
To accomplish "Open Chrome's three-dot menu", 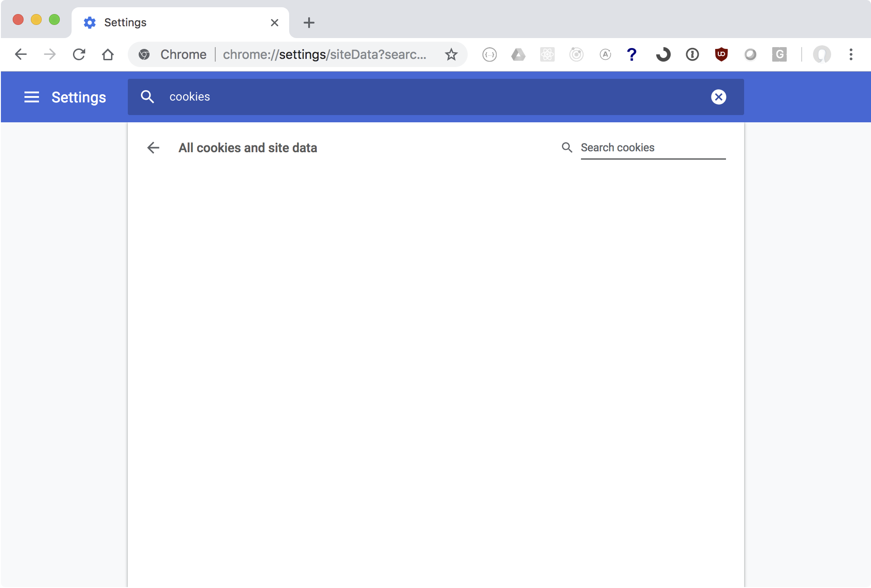I will click(851, 55).
